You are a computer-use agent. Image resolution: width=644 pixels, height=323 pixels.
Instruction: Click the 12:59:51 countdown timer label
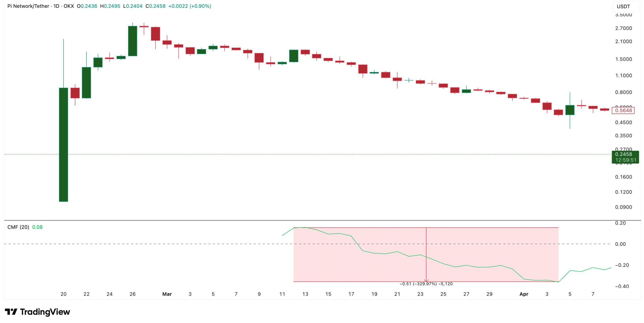click(626, 160)
